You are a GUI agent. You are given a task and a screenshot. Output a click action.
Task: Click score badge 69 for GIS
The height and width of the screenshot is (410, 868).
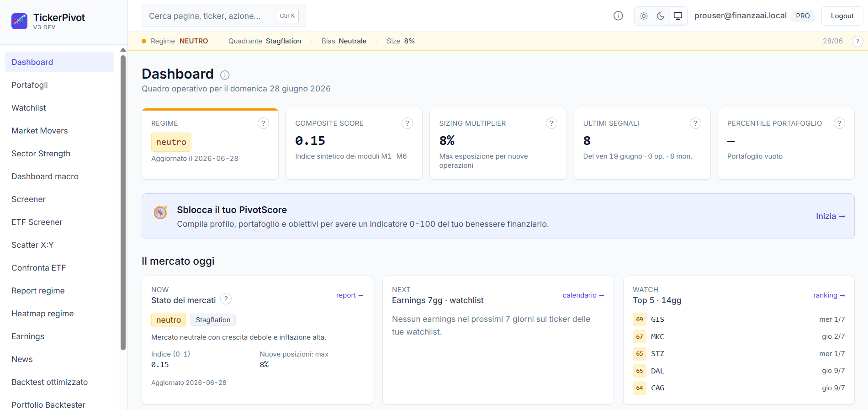[x=640, y=319]
